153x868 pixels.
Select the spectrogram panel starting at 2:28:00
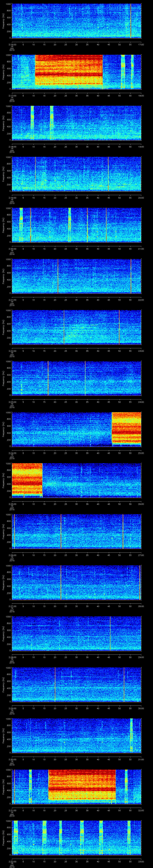point(76,633)
